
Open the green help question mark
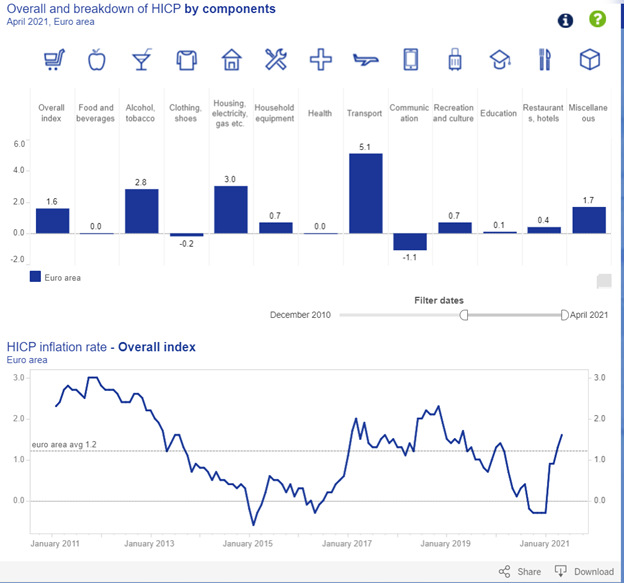pyautogui.click(x=597, y=20)
